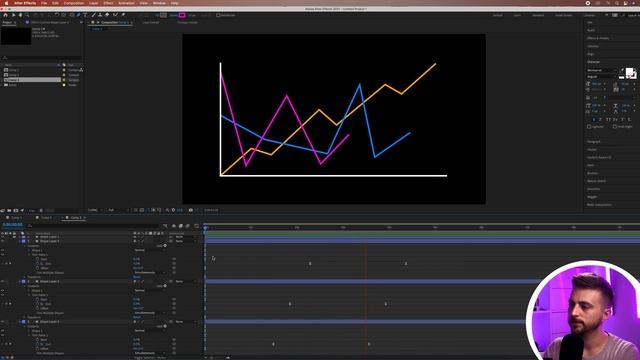
Task: Open the Composition menu
Action: pyautogui.click(x=73, y=3)
